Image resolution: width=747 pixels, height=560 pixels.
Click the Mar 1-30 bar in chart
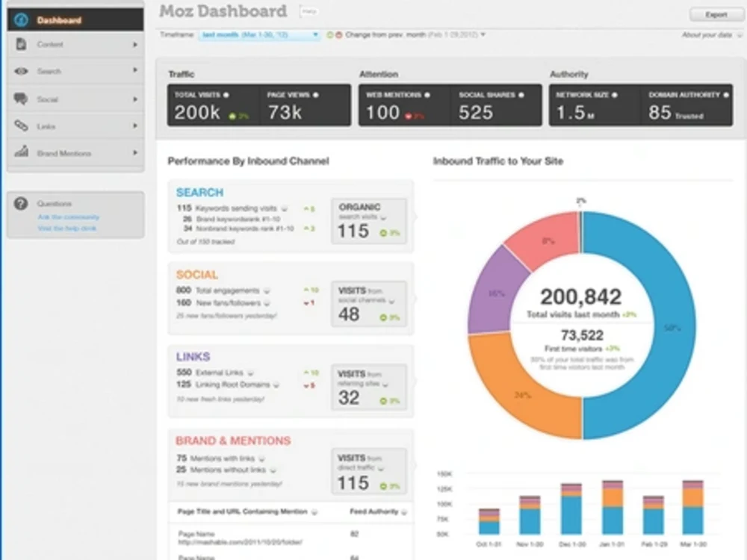[692, 507]
